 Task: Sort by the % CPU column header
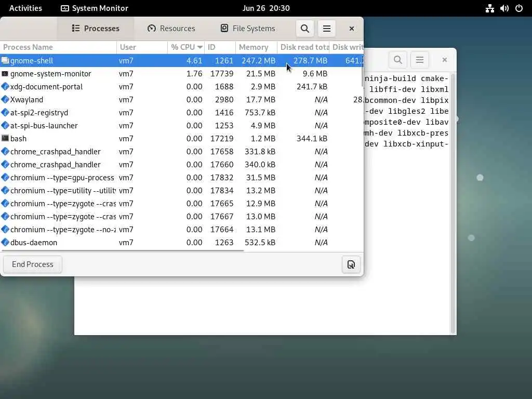(x=186, y=47)
